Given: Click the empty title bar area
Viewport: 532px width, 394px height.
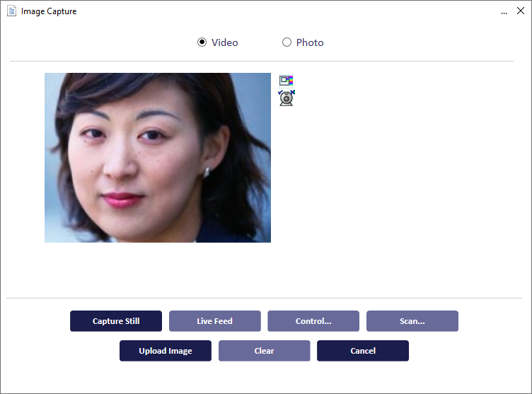Looking at the screenshot, I should (x=283, y=11).
